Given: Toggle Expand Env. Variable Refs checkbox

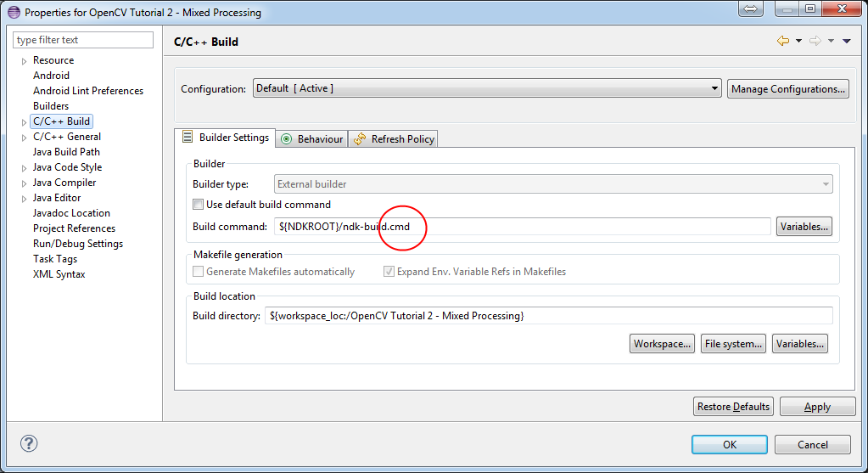Looking at the screenshot, I should [389, 272].
